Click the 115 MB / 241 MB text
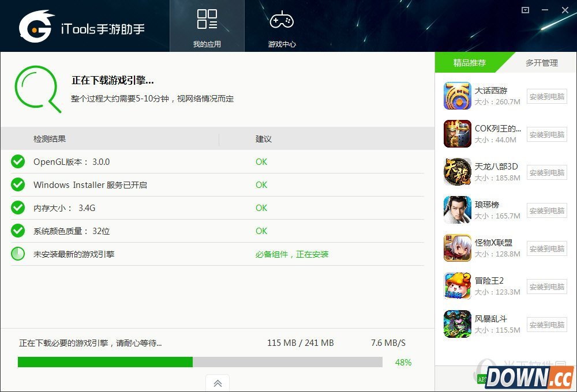The width and height of the screenshot is (577, 392). pos(300,343)
